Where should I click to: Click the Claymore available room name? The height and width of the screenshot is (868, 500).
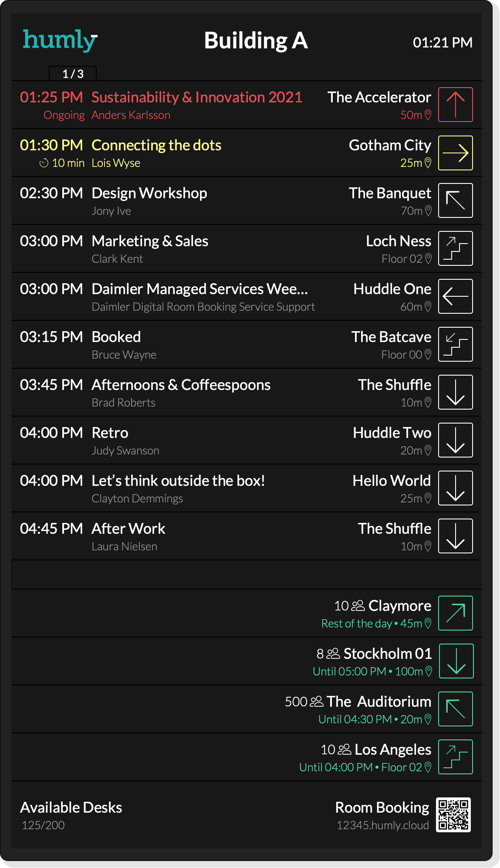(x=400, y=606)
